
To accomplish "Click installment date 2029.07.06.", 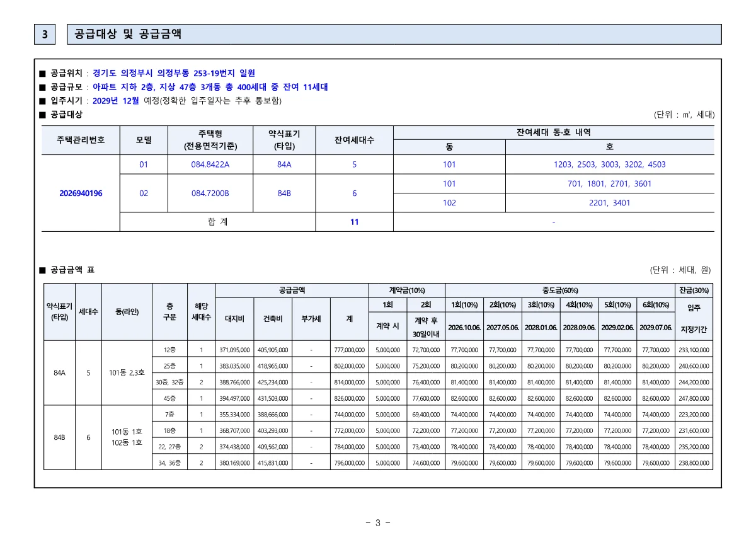I will point(656,328).
